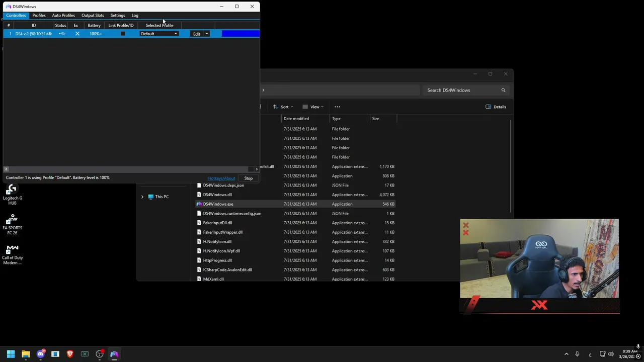This screenshot has height=362, width=644.
Task: Switch to the Settings tab
Action: click(x=118, y=15)
